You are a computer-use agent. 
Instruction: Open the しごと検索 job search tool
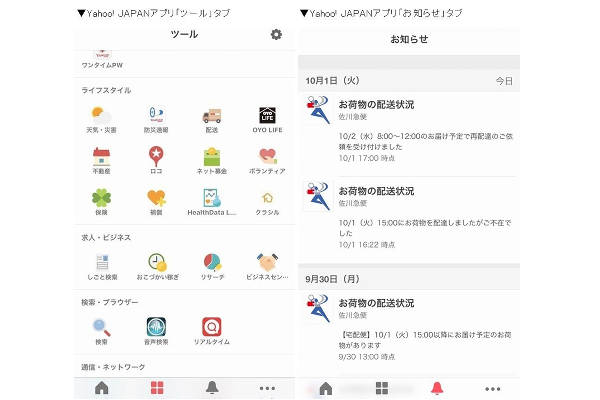pyautogui.click(x=102, y=267)
